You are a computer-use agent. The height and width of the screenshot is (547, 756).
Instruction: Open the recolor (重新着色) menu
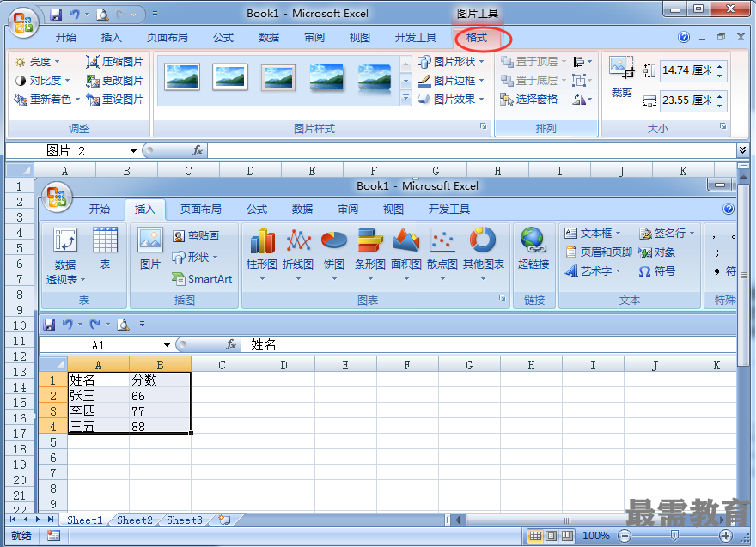46,100
